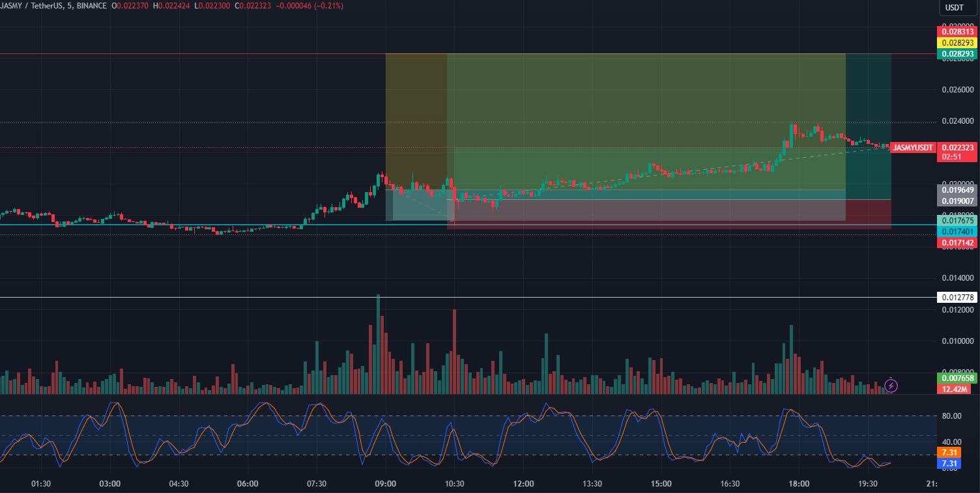The width and height of the screenshot is (980, 493).
Task: Click the 18:00 time axis label
Action: coord(800,484)
